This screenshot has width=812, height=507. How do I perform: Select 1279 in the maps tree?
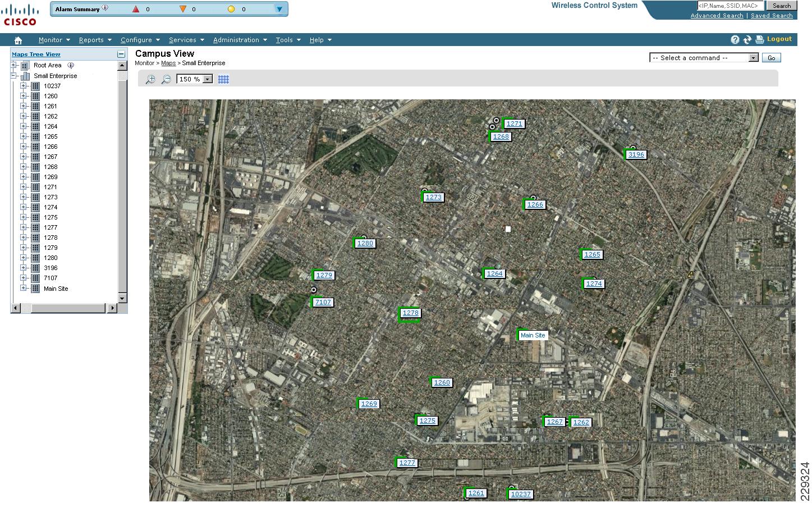[51, 248]
